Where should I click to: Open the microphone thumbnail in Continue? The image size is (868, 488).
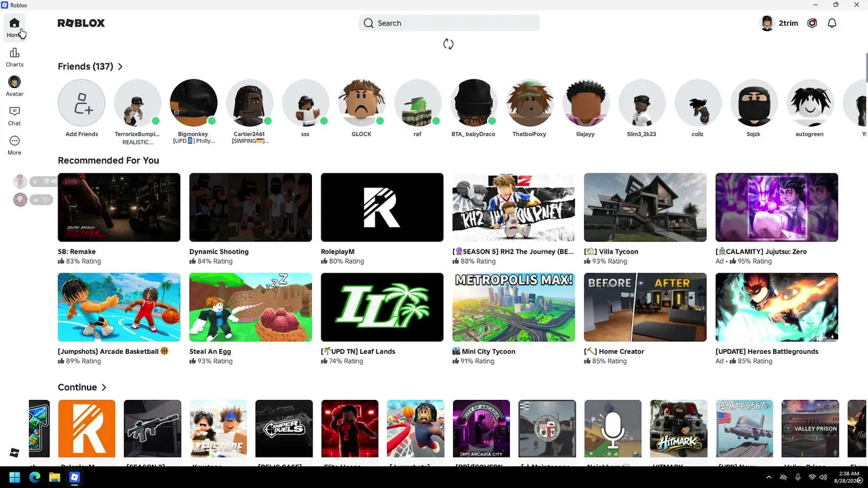(613, 429)
